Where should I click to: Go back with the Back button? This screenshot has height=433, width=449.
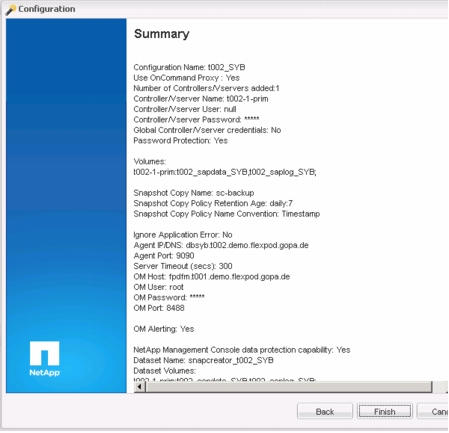click(x=325, y=411)
